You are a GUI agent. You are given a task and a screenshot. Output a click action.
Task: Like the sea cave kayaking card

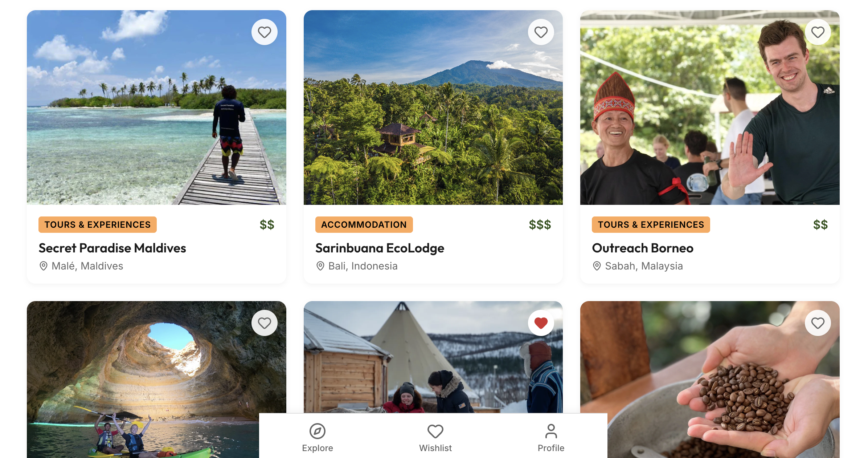[x=264, y=323]
